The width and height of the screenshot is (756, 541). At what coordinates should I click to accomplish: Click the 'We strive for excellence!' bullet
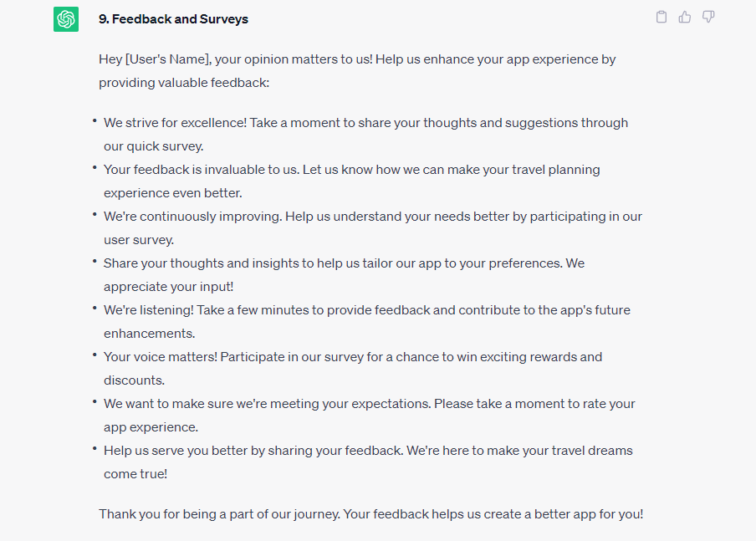point(366,135)
